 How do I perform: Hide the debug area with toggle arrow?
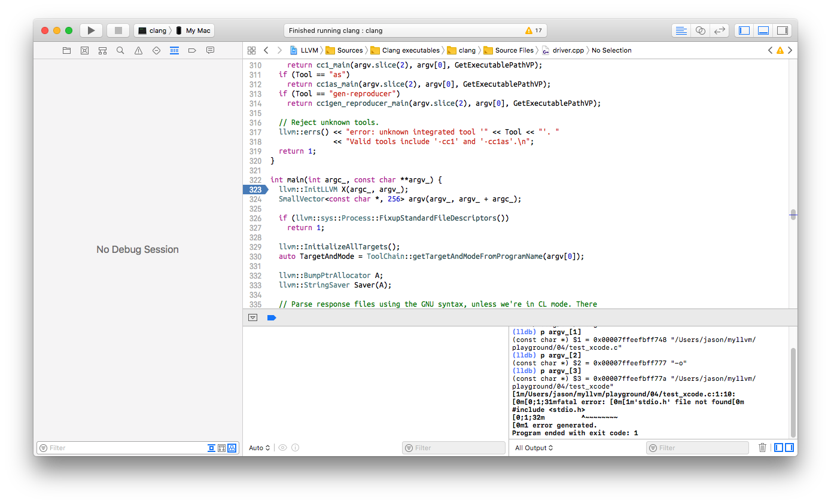coord(252,318)
